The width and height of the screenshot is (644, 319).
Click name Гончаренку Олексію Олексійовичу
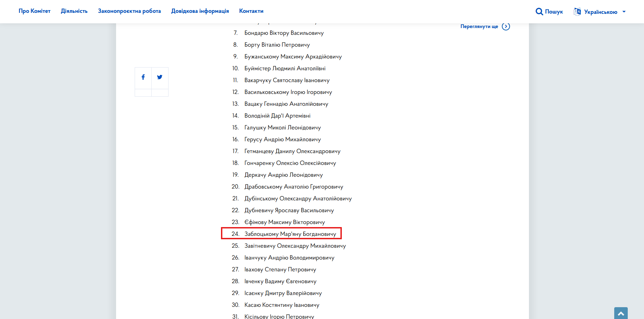290,163
